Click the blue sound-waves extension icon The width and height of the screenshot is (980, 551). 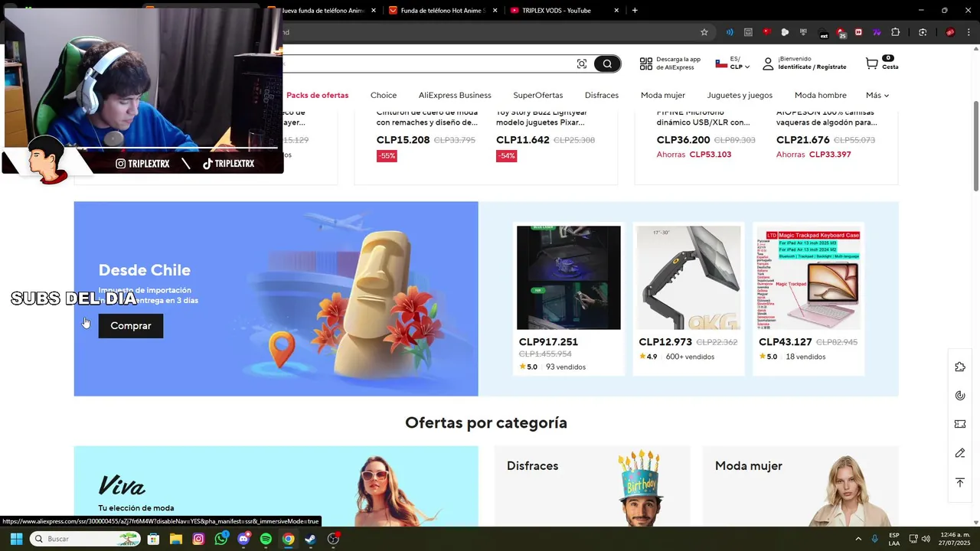click(x=730, y=32)
